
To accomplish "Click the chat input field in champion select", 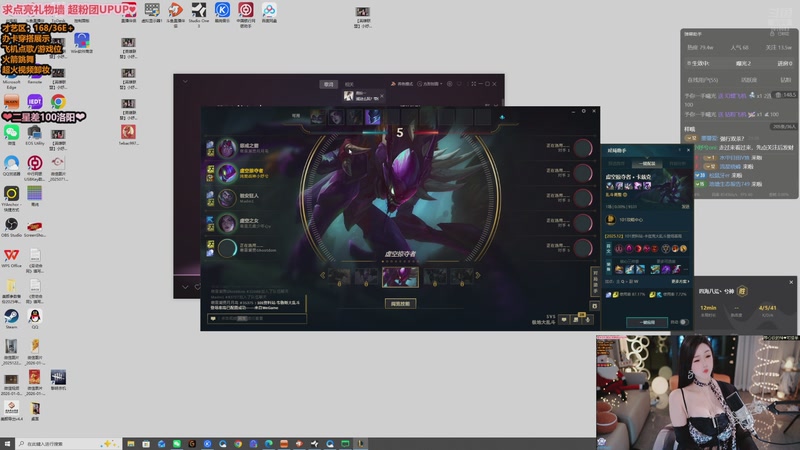I will pos(257,319).
